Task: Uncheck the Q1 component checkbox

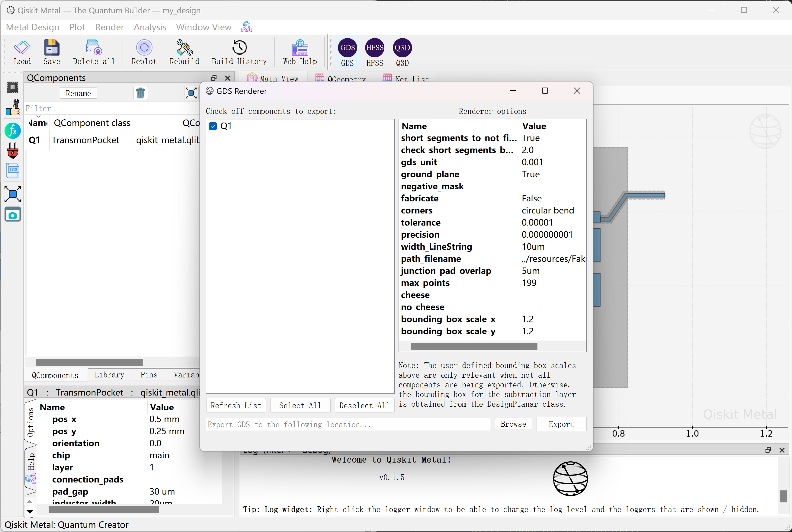Action: pyautogui.click(x=213, y=126)
